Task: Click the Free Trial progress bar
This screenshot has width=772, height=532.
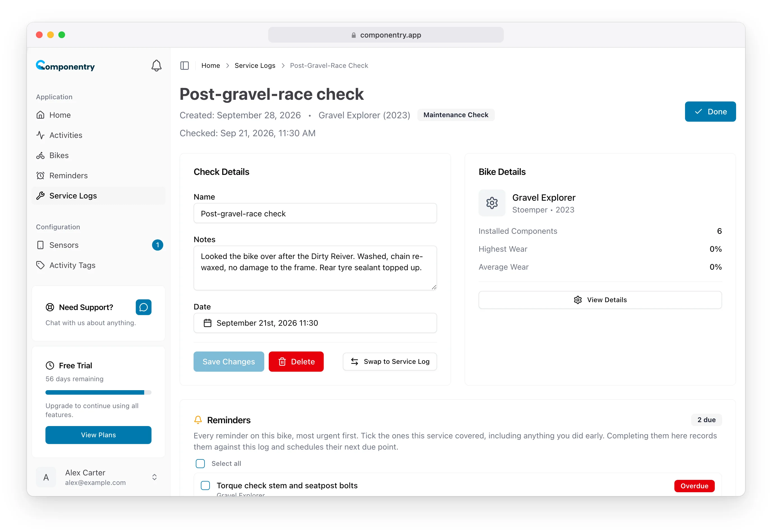Action: (98, 392)
